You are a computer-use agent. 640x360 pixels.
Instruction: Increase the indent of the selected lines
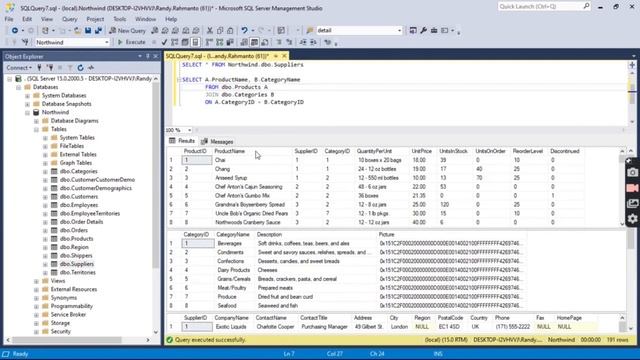[313, 42]
